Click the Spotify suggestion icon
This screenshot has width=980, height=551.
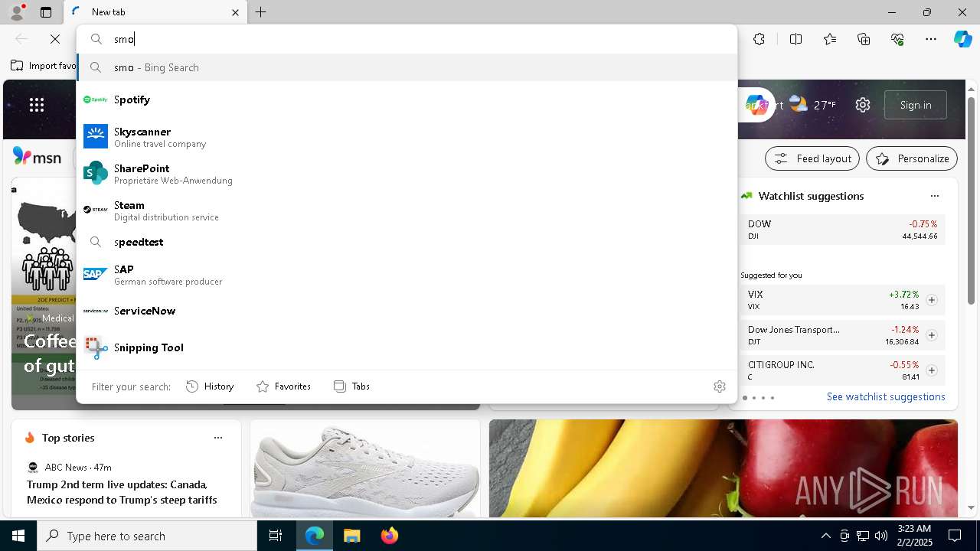(x=96, y=99)
